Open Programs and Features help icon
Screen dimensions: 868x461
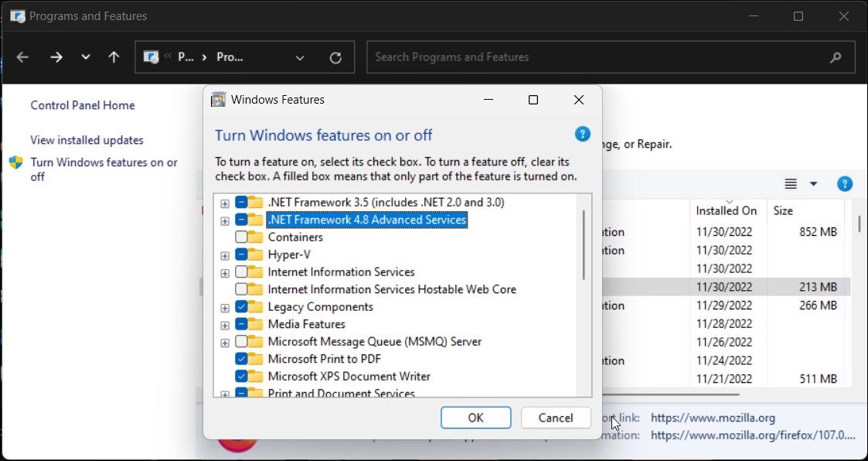[844, 184]
